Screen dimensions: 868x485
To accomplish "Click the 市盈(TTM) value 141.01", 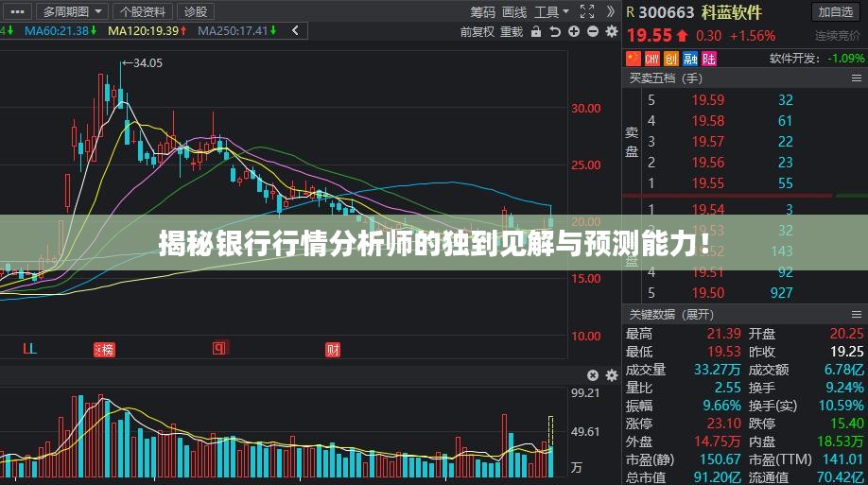I will click(x=842, y=459).
